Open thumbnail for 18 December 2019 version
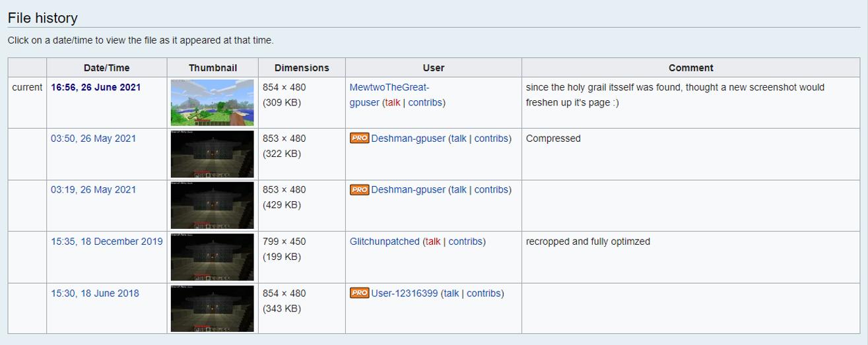Image resolution: width=868 pixels, height=345 pixels. point(212,257)
